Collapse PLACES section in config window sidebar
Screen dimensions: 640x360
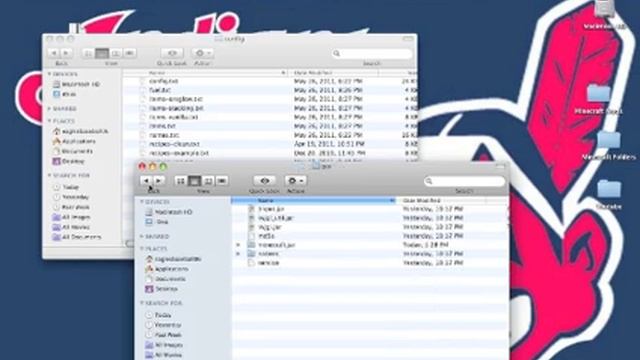click(x=49, y=121)
